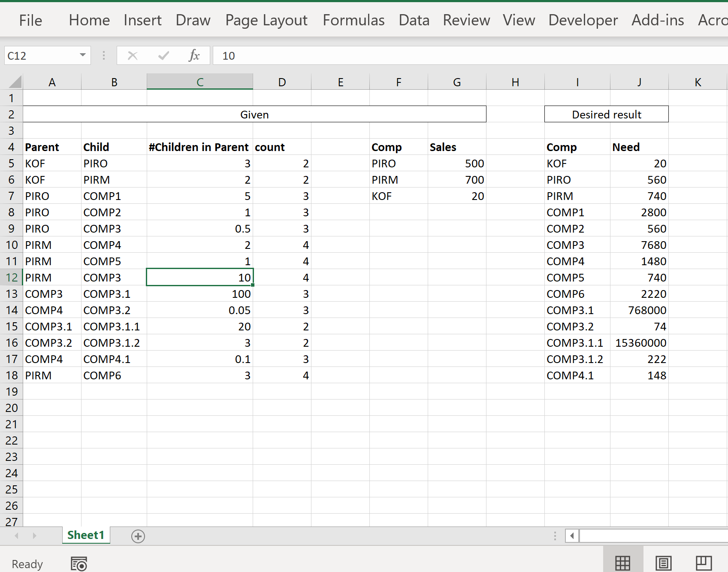Click PIRM in the Comp sales table
The height and width of the screenshot is (572, 728).
[x=399, y=180]
